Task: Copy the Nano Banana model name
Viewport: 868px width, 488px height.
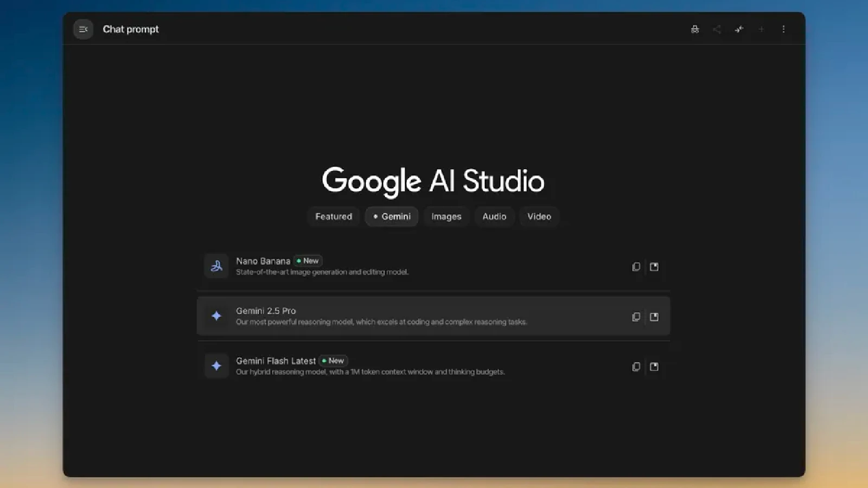Action: (x=636, y=267)
